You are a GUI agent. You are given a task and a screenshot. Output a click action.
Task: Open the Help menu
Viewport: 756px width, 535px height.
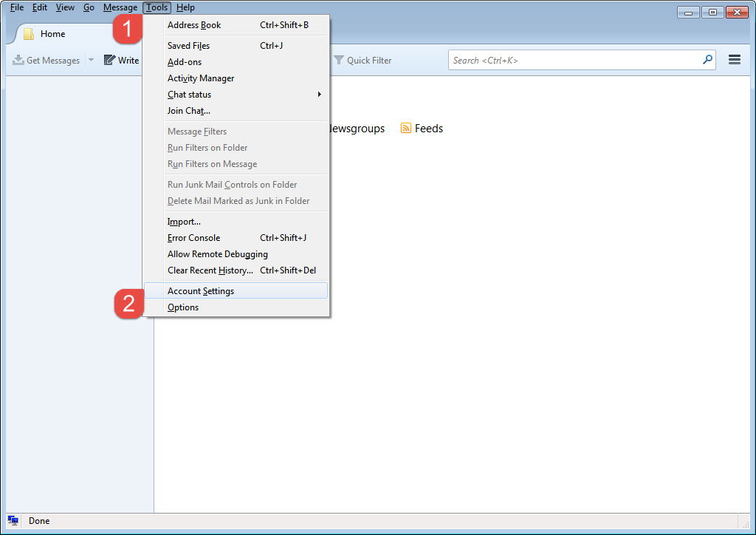point(185,7)
